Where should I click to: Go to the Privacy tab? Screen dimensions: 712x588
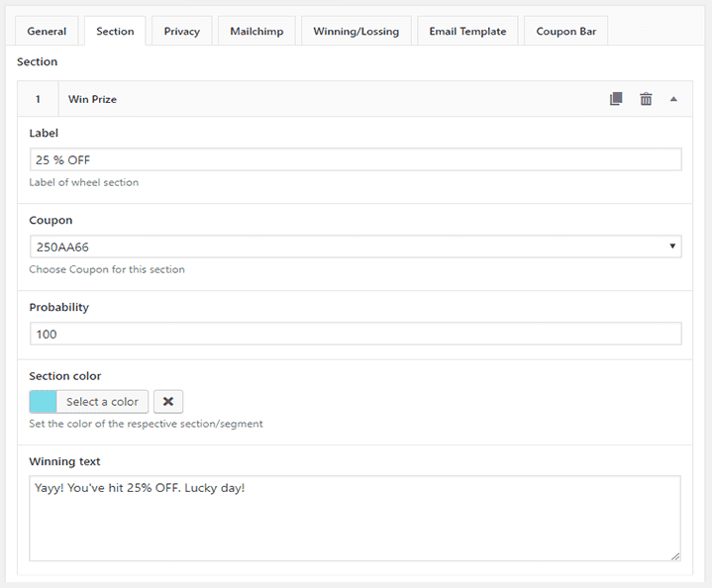[x=182, y=32]
